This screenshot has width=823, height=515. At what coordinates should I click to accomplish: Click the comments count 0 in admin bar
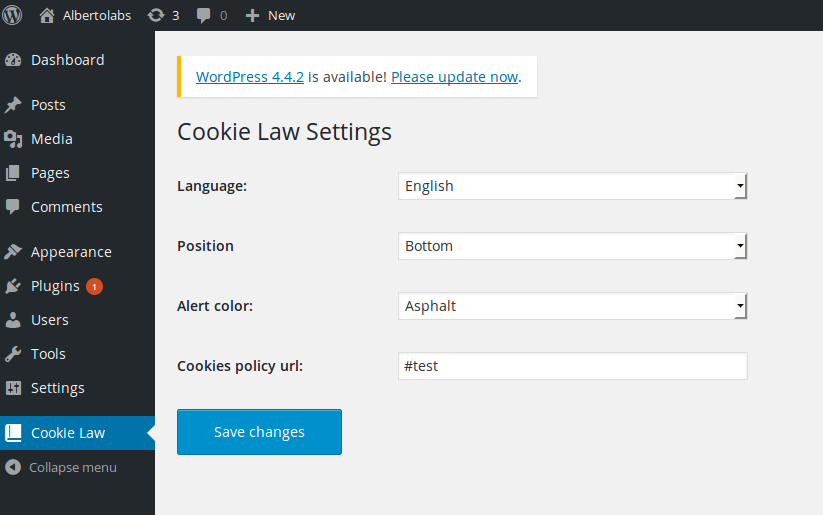tap(224, 16)
